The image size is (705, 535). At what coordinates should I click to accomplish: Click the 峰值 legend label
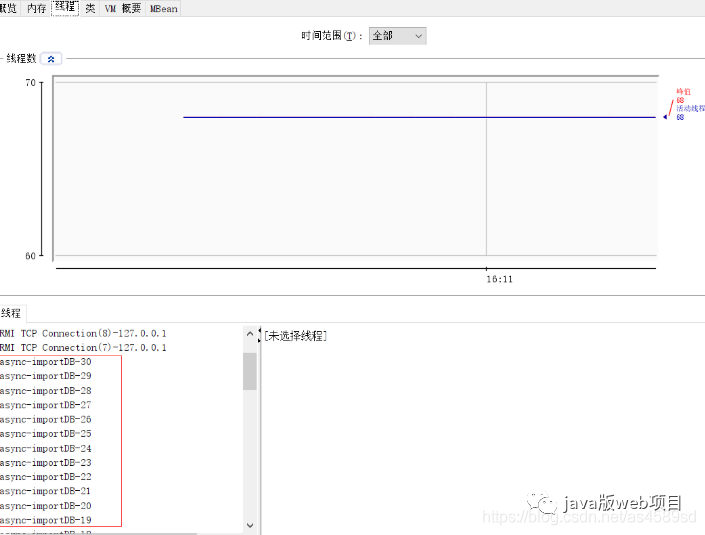click(683, 92)
